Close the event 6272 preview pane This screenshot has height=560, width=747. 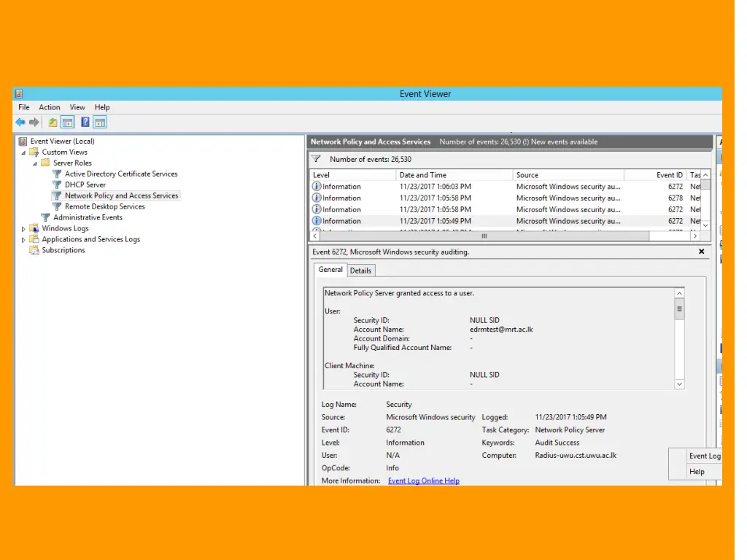(702, 252)
